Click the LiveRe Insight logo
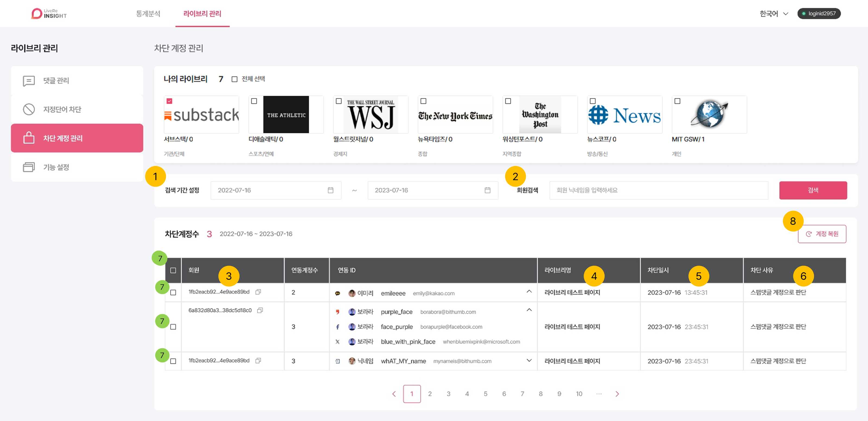 tap(49, 14)
